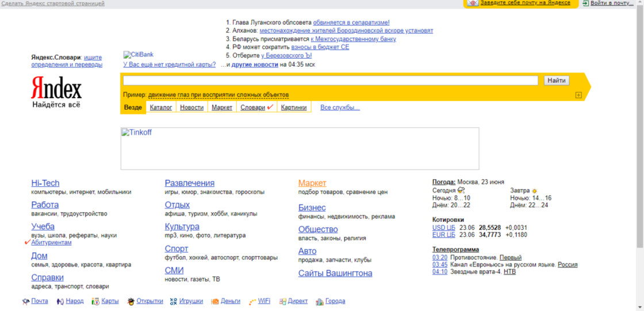Image resolution: width=644 pixels, height=311 pixels.
Task: Open the Учеба category
Action: point(43,226)
